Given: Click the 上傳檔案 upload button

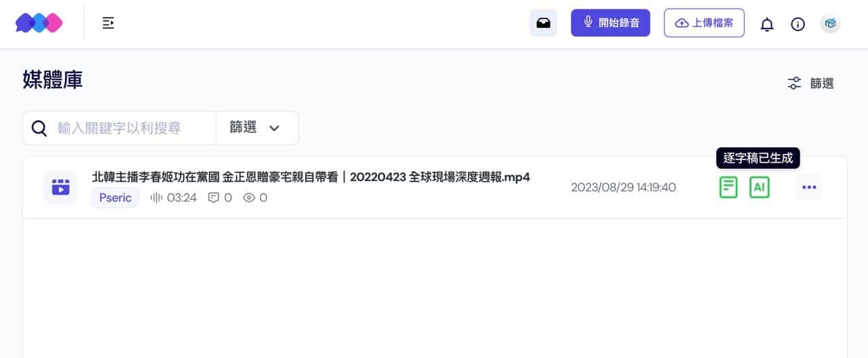Looking at the screenshot, I should [704, 23].
